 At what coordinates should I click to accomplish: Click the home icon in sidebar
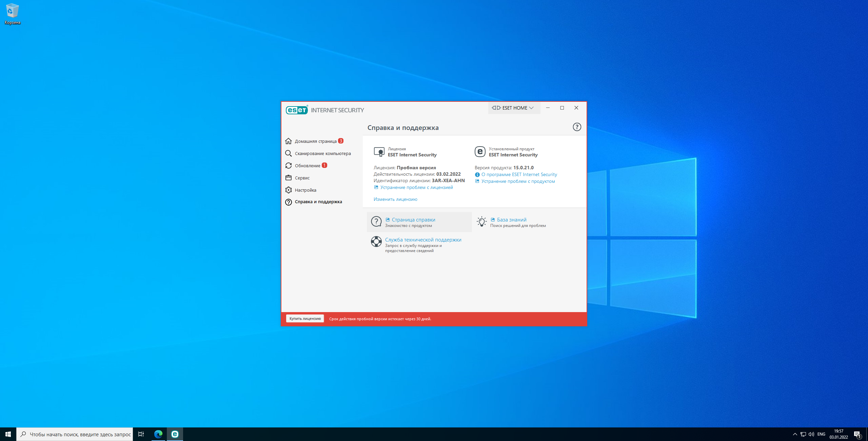[289, 141]
